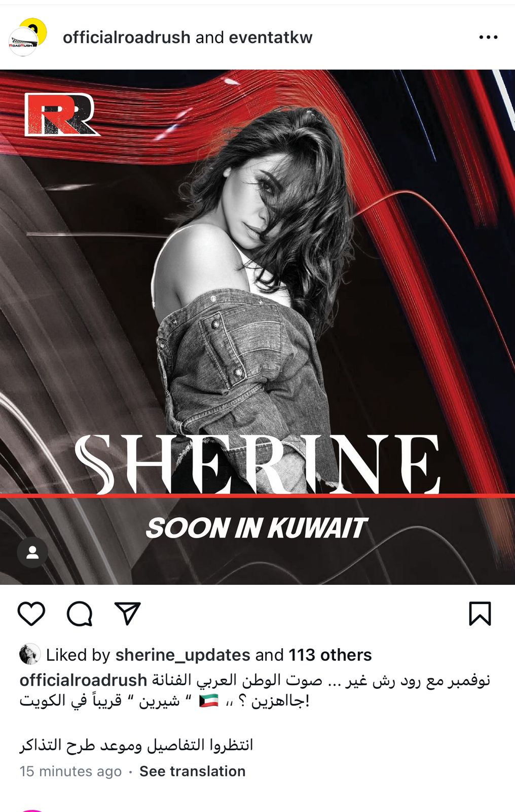Save post with the bookmark icon
The width and height of the screenshot is (515, 812).
(x=480, y=614)
